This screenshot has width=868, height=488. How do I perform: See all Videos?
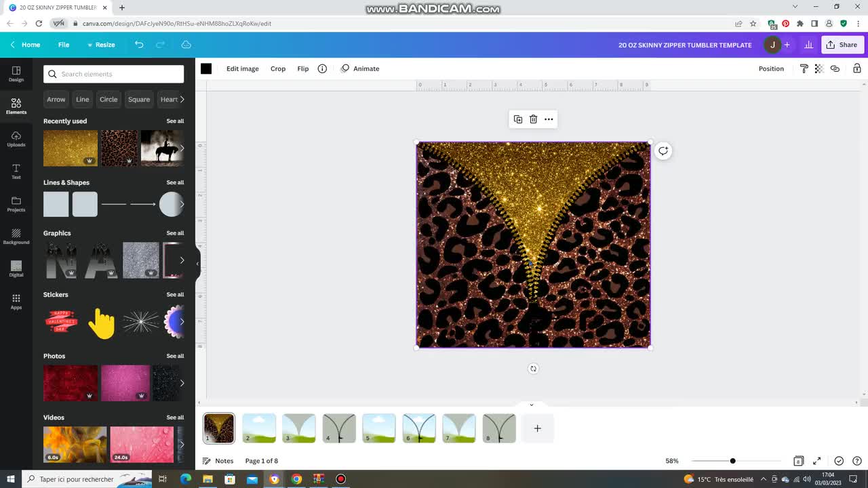click(x=175, y=418)
